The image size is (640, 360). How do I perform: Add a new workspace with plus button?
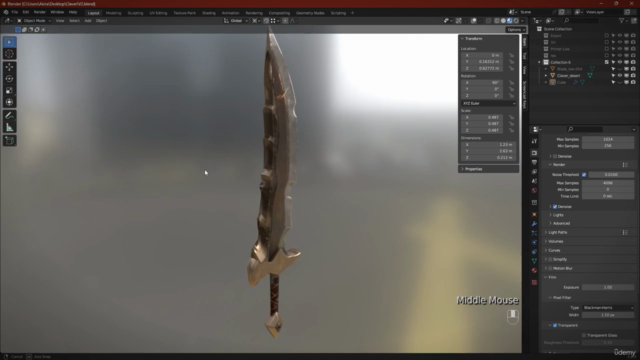coord(353,13)
